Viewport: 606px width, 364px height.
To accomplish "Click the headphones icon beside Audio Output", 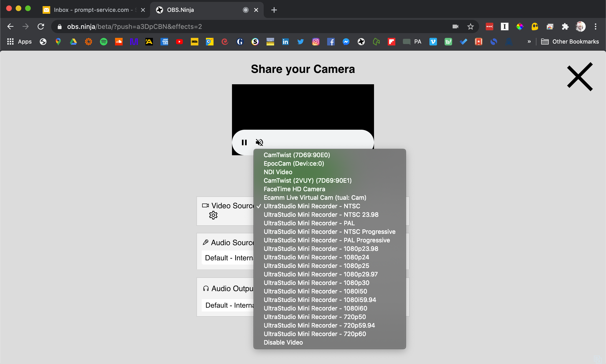I will (206, 288).
